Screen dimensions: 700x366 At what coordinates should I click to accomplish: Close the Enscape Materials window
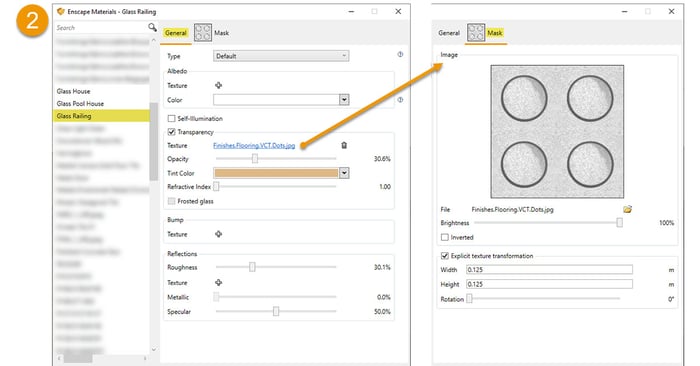tap(398, 12)
